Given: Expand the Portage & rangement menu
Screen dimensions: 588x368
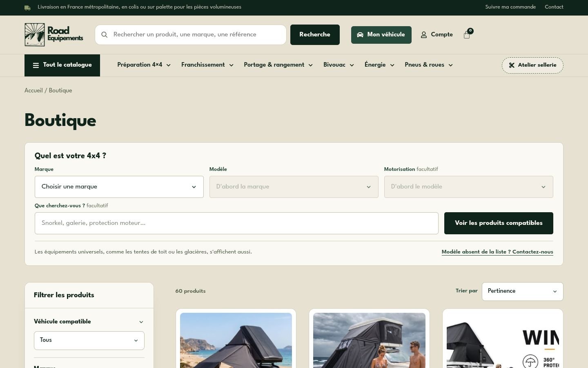Looking at the screenshot, I should pyautogui.click(x=278, y=65).
